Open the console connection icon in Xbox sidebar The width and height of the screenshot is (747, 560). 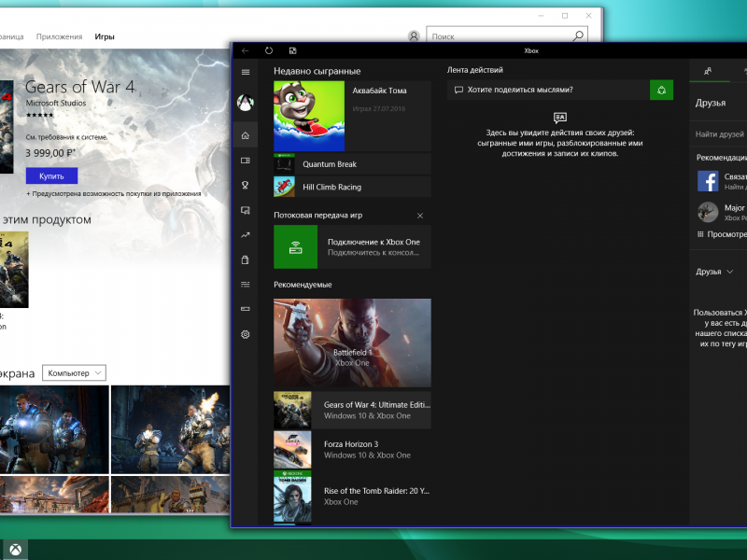coord(246,309)
